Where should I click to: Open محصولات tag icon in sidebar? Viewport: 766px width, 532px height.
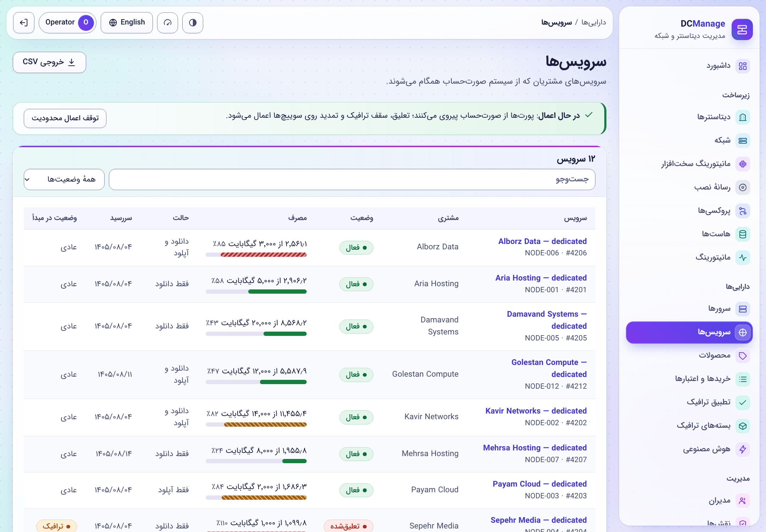pos(743,356)
